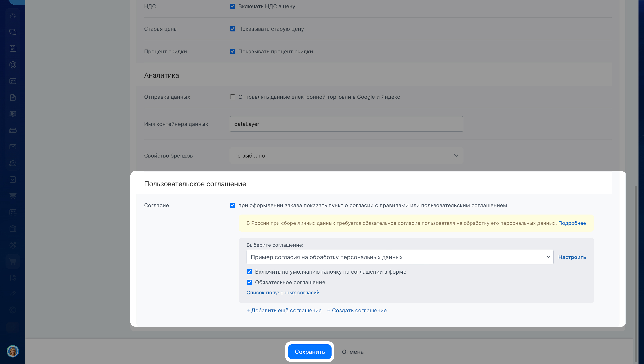Click Добавить ещё соглашение link
Image resolution: width=644 pixels, height=364 pixels.
tap(284, 311)
